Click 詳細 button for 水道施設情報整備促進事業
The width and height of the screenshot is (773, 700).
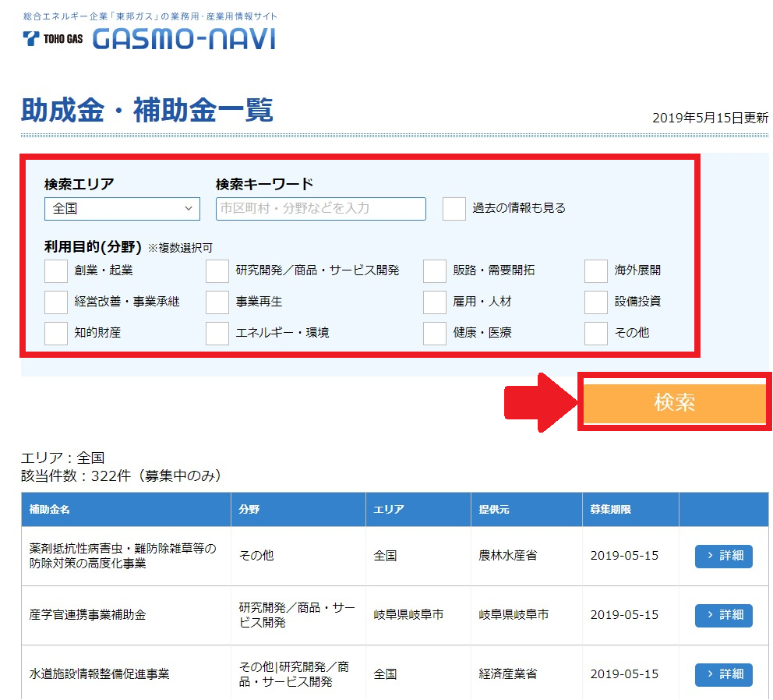click(x=723, y=674)
